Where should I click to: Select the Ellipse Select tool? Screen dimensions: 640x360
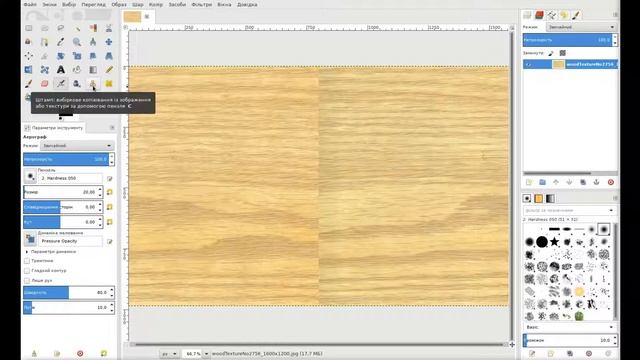point(44,28)
